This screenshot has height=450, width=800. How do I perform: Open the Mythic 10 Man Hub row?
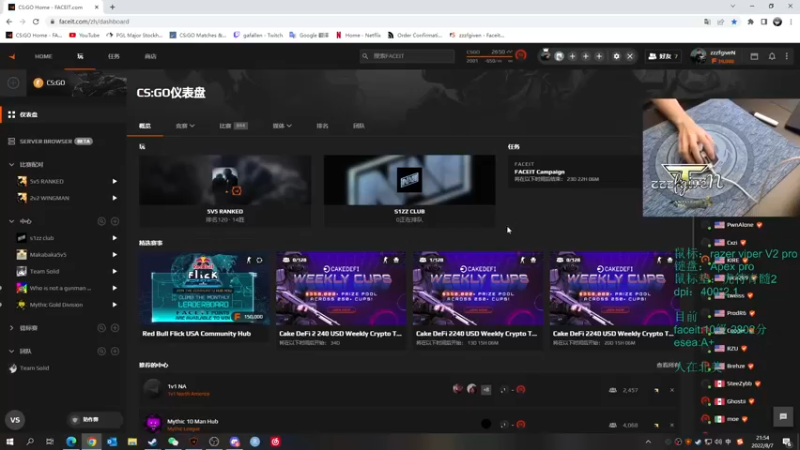pos(408,424)
